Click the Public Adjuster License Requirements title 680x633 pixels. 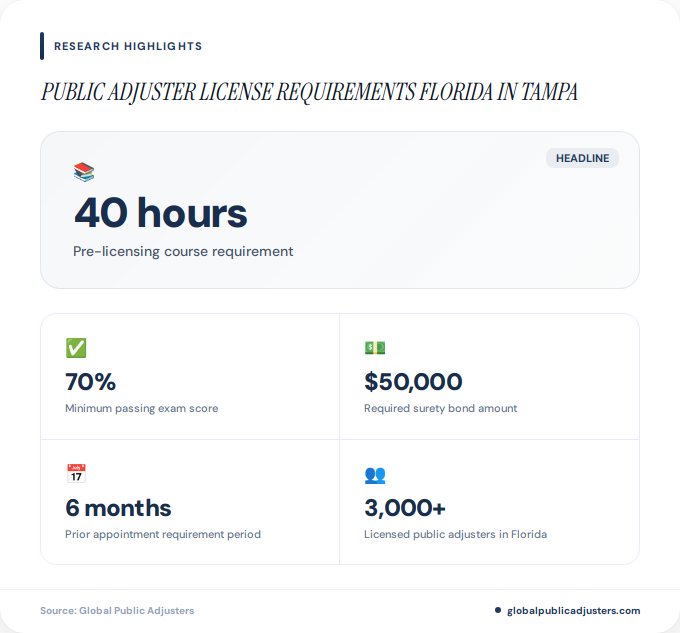coord(309,93)
